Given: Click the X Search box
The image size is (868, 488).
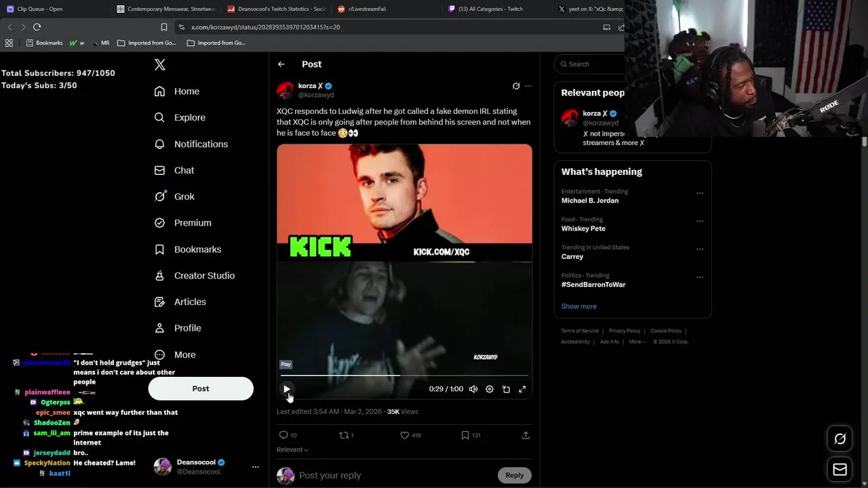Looking at the screenshot, I should [590, 64].
